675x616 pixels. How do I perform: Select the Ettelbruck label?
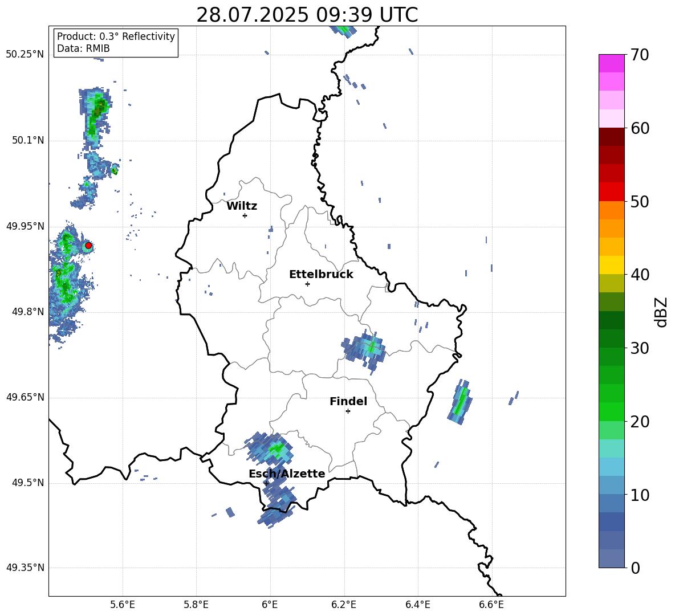[321, 275]
